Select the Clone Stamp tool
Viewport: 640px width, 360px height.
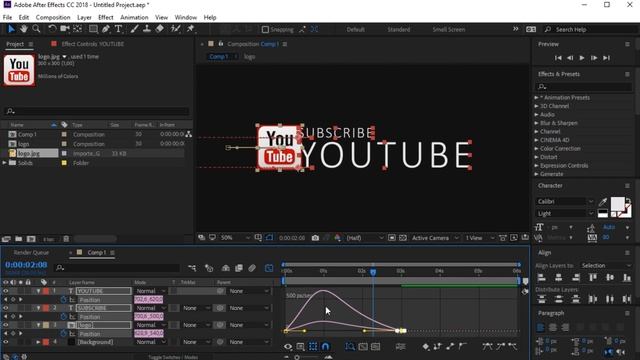click(x=147, y=29)
